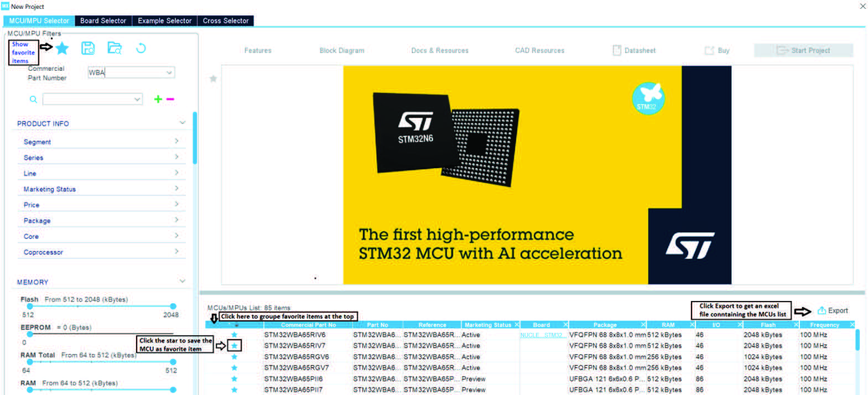This screenshot has height=395, width=868.
Task: Click the Flash slider maximum handle at 2048
Action: (x=173, y=306)
